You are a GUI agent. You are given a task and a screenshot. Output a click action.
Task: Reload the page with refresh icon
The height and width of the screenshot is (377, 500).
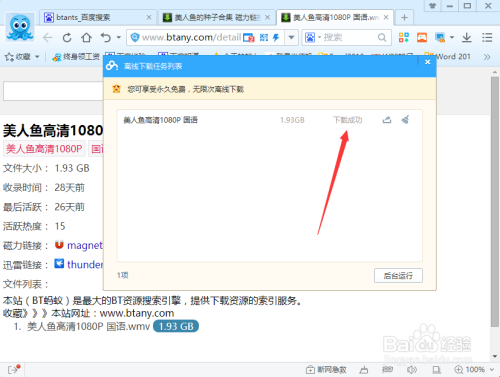[67, 38]
